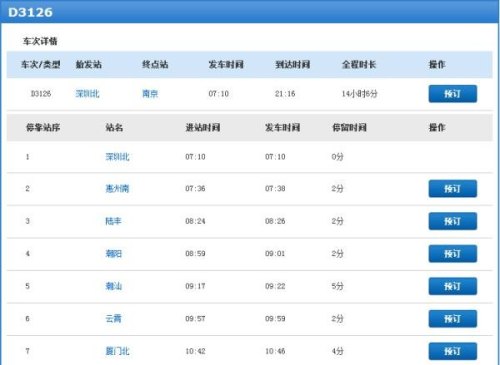
Task: Select 云霄 arrival time 09:57
Action: (195, 319)
